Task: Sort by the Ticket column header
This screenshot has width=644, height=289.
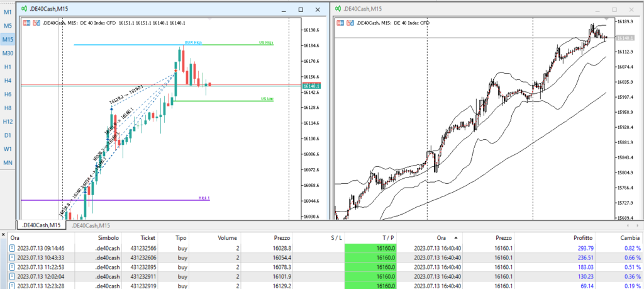Action: click(x=140, y=238)
